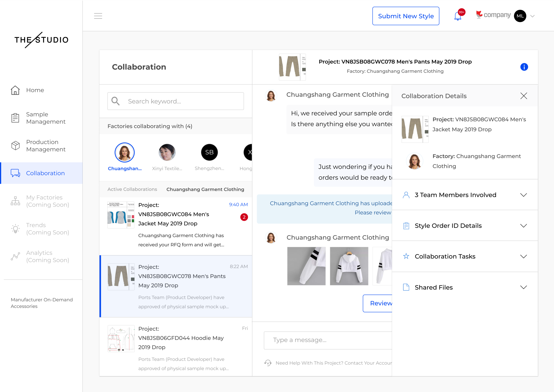The image size is (554, 392).
Task: Click the first hoodie sleeve photo
Action: tap(306, 266)
